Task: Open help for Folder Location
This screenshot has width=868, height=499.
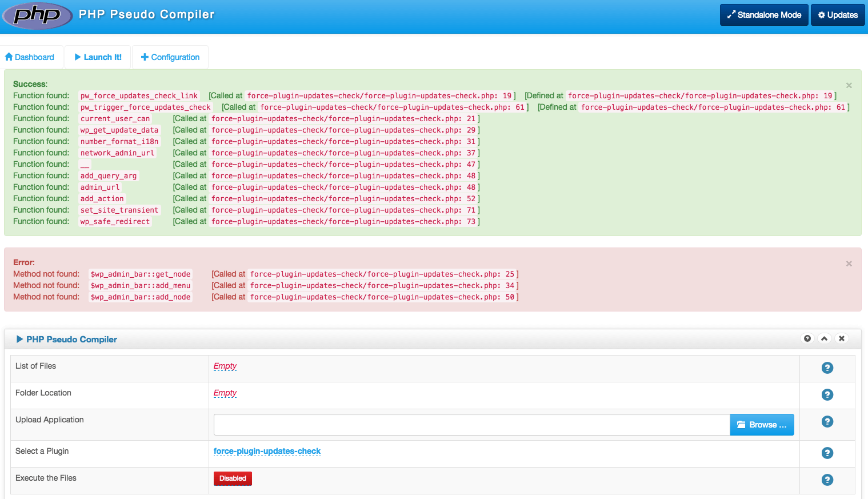Action: click(x=827, y=395)
